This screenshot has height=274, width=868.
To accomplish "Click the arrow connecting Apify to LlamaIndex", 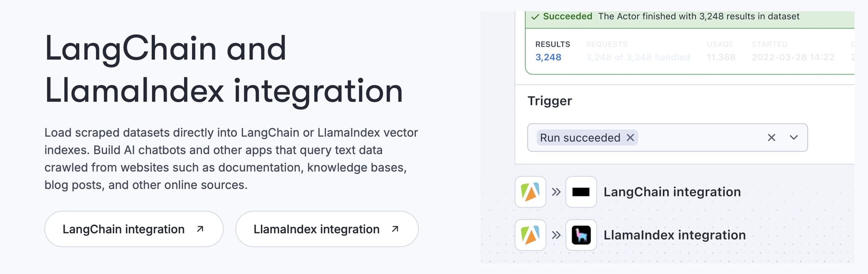I will point(556,235).
